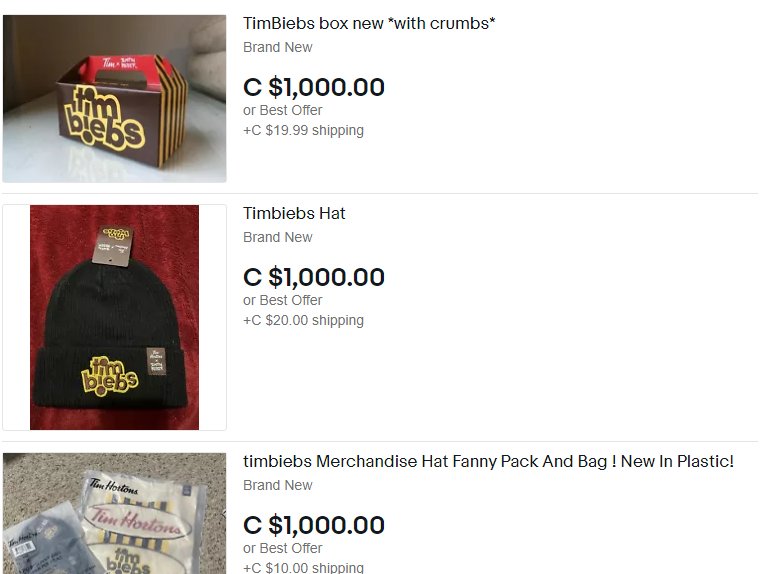Click the tim biebs logo on the box image

(105, 118)
